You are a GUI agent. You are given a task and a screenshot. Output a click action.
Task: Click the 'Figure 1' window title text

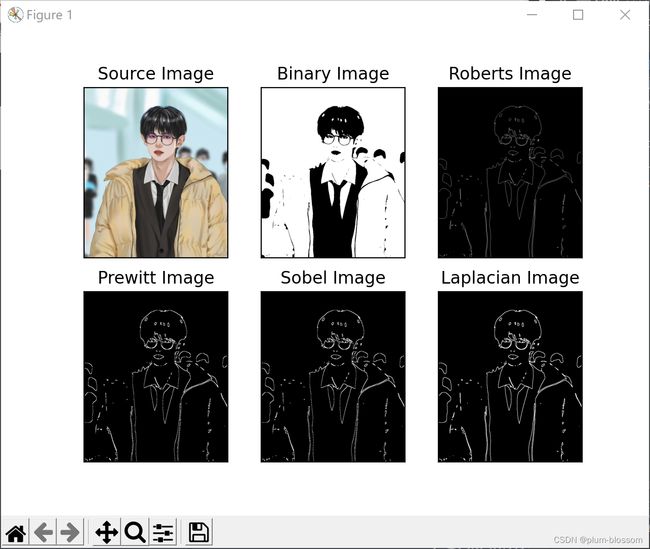[x=49, y=15]
